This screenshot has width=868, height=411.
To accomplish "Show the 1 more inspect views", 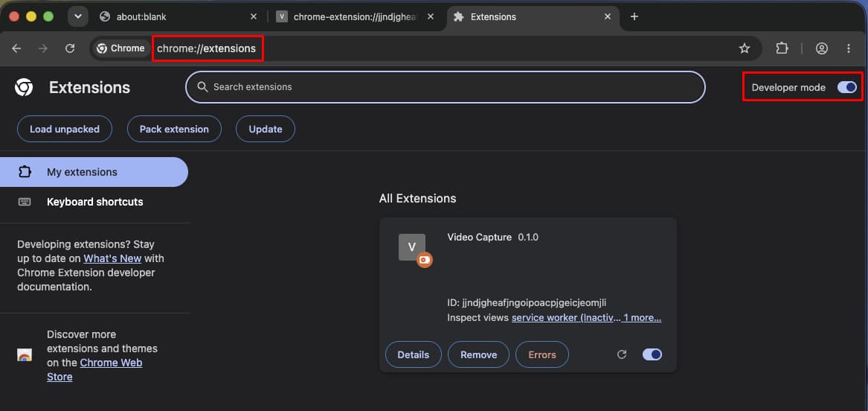I will click(x=642, y=318).
